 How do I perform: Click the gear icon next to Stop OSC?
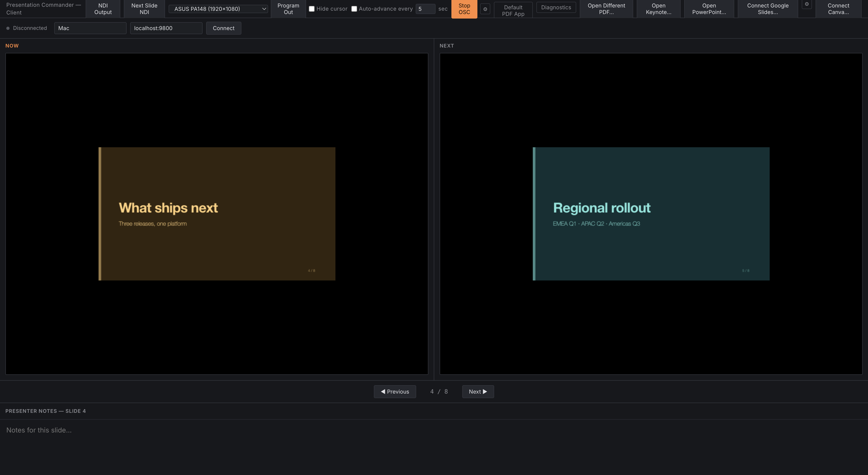[485, 9]
